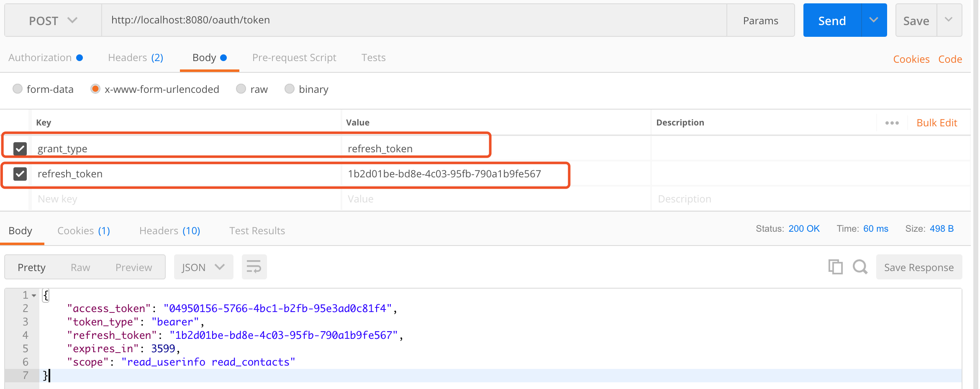This screenshot has width=980, height=389.
Task: Collapse JSON fold arrow on line 1
Action: pos(34,295)
